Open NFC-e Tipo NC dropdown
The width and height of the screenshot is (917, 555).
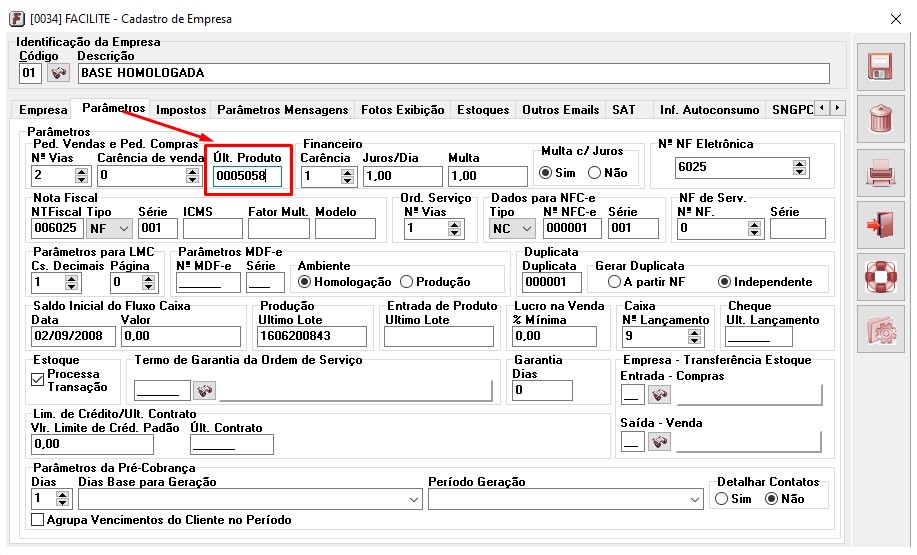click(527, 229)
